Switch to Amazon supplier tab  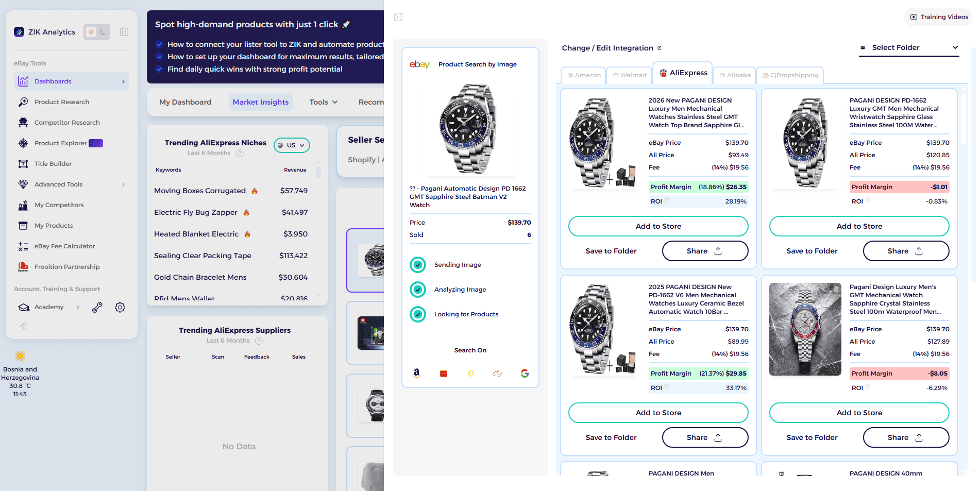point(584,75)
